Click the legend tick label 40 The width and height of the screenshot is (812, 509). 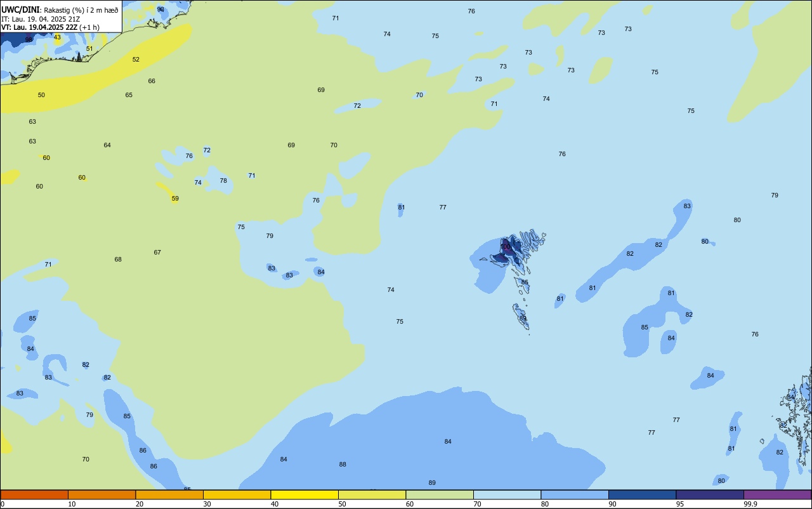(x=275, y=504)
